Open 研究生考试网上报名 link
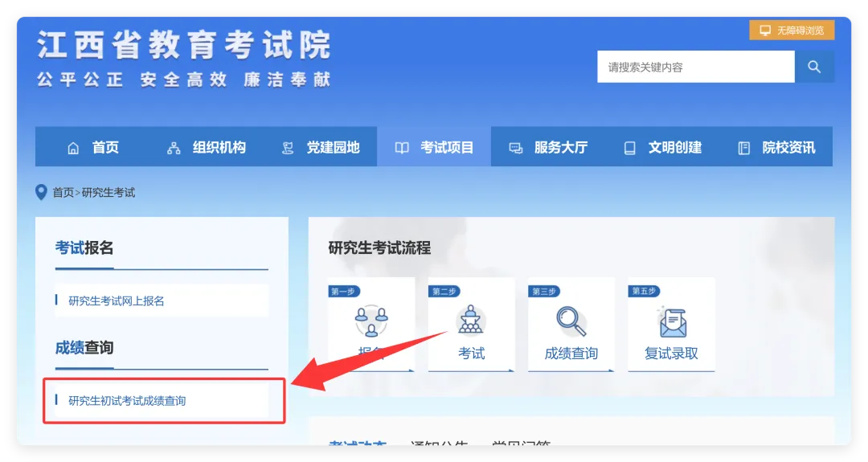 [117, 301]
